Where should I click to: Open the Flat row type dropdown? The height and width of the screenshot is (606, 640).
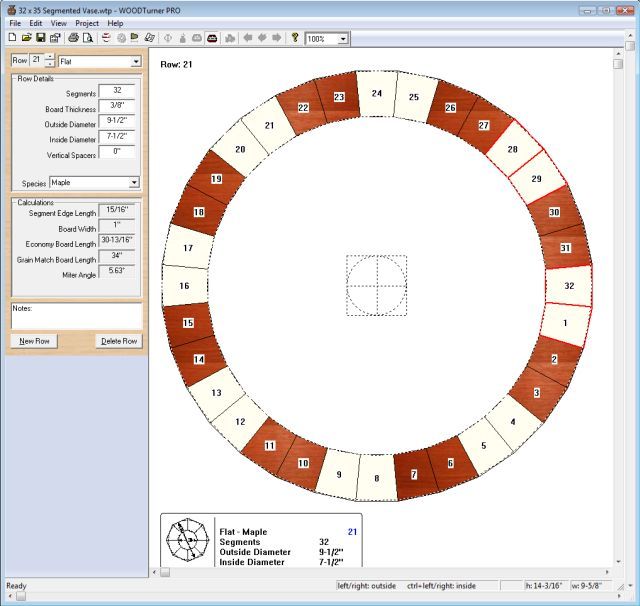click(x=135, y=62)
